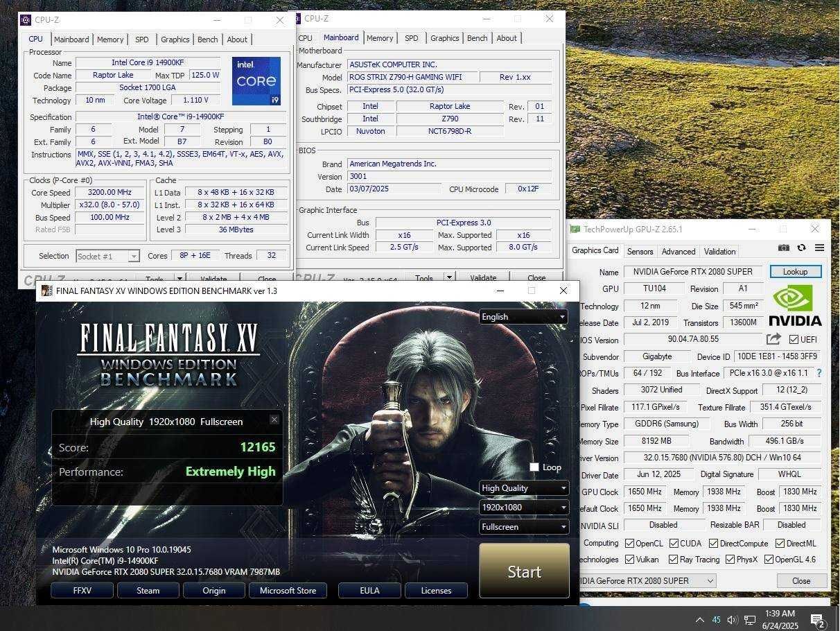
Task: View the Licenses button
Action: [436, 590]
